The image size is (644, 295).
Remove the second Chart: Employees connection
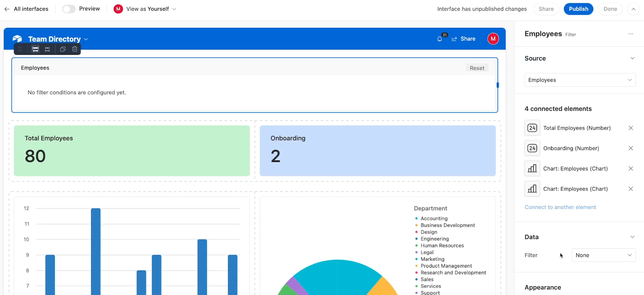pyautogui.click(x=631, y=189)
